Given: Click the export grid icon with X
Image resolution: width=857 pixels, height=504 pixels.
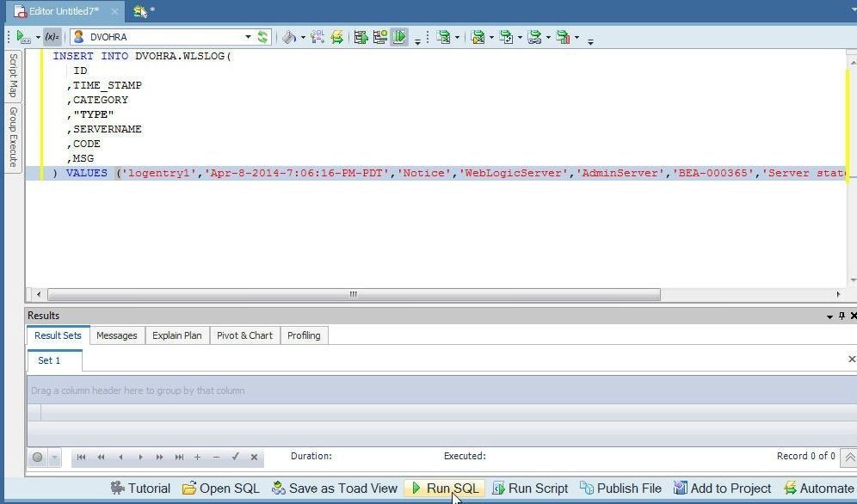Looking at the screenshot, I should pyautogui.click(x=444, y=37).
